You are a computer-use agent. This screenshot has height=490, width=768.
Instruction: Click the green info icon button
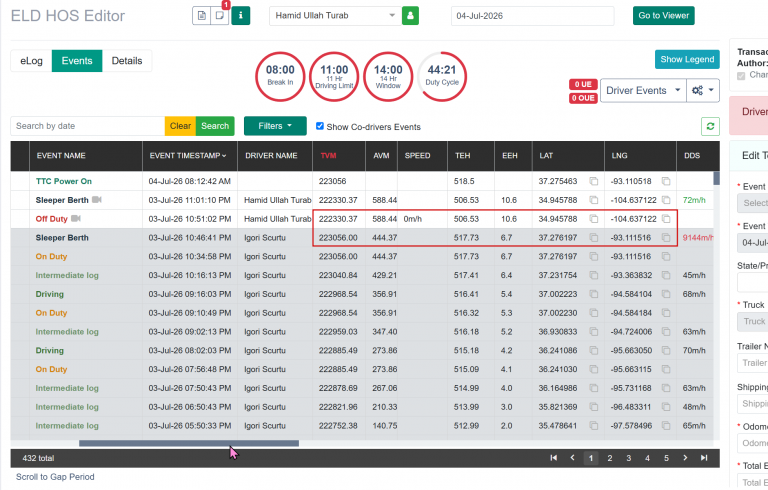pos(240,16)
